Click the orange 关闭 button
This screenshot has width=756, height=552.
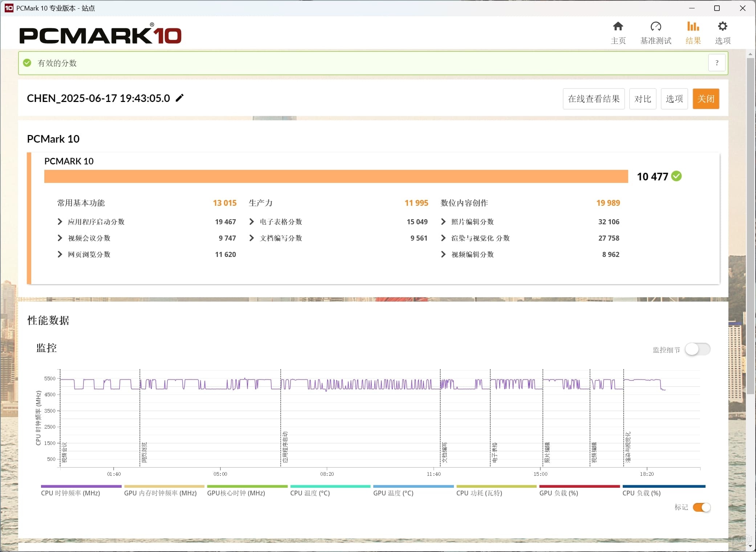point(706,99)
